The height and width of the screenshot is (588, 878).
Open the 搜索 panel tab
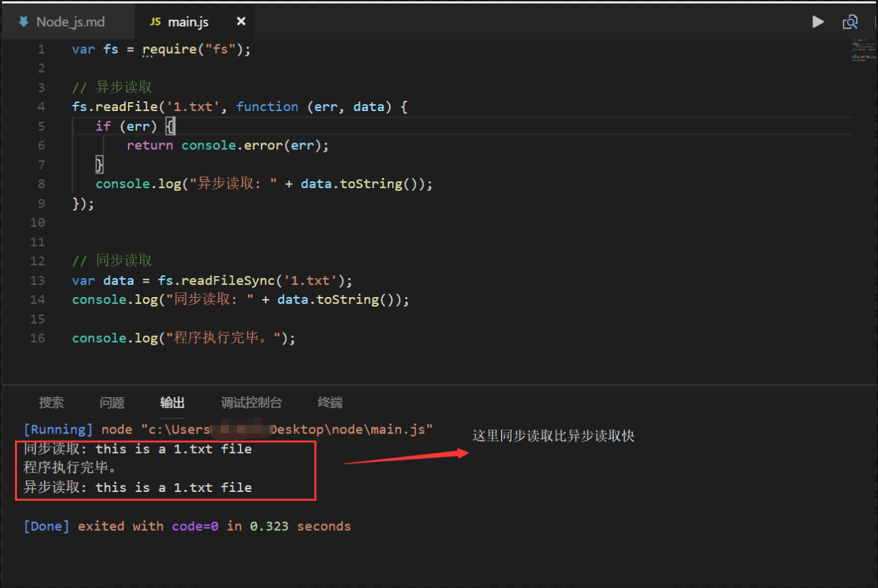click(x=51, y=403)
